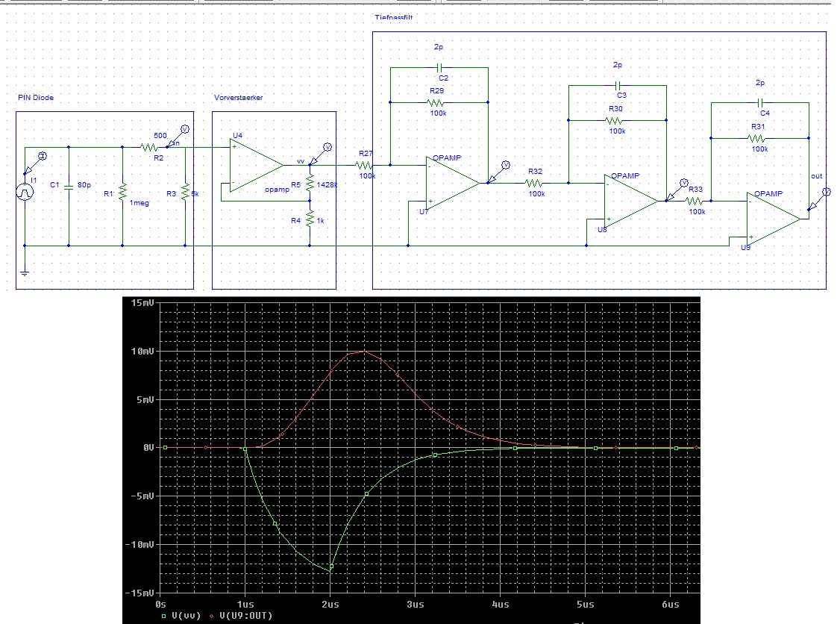Click the voltage probe at node in
The image size is (840, 624).
(x=178, y=137)
